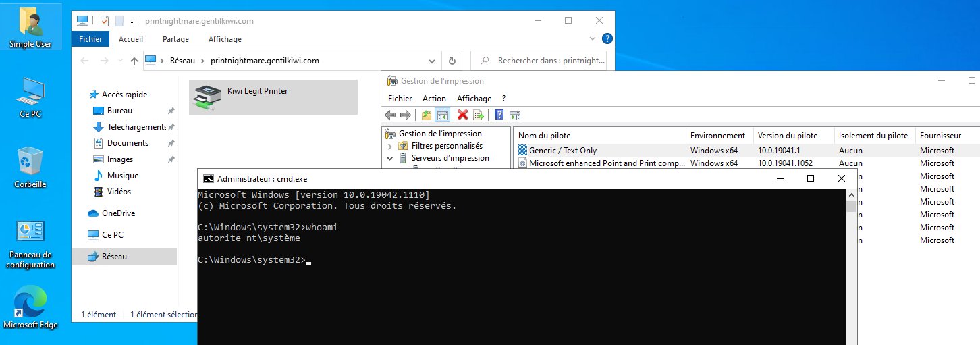Image resolution: width=980 pixels, height=345 pixels.
Task: Click the Export list toolbar icon in Print Management
Action: (479, 115)
